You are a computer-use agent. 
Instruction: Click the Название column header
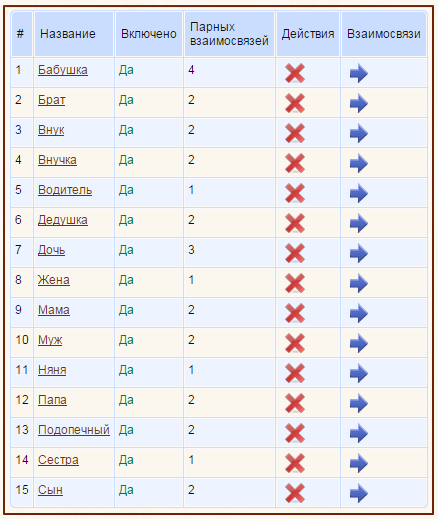pyautogui.click(x=68, y=34)
